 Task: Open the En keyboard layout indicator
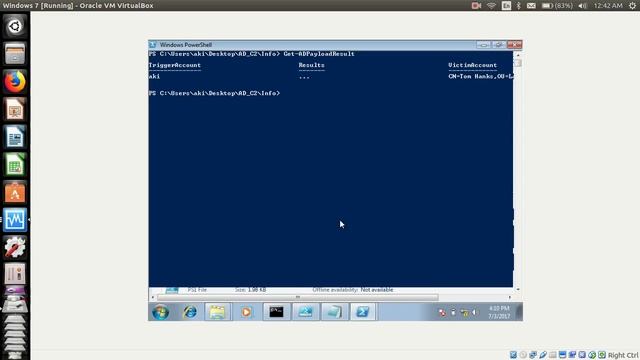506,6
